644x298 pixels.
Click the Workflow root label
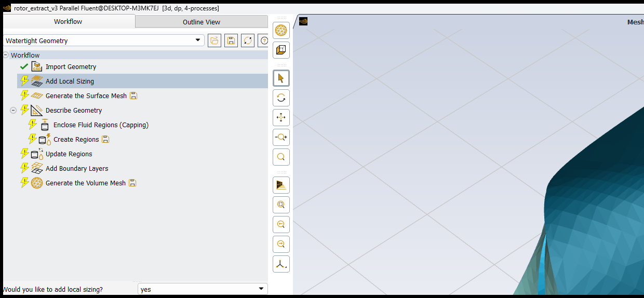(25, 55)
